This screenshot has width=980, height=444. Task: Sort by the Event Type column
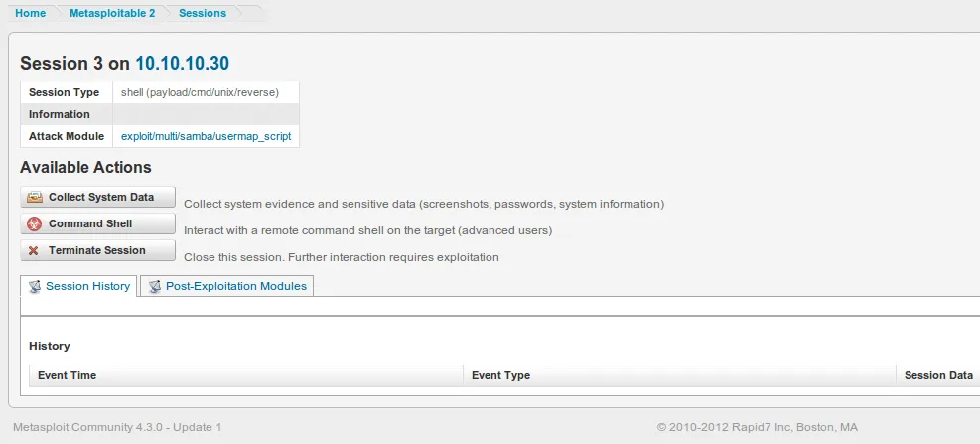tap(500, 375)
